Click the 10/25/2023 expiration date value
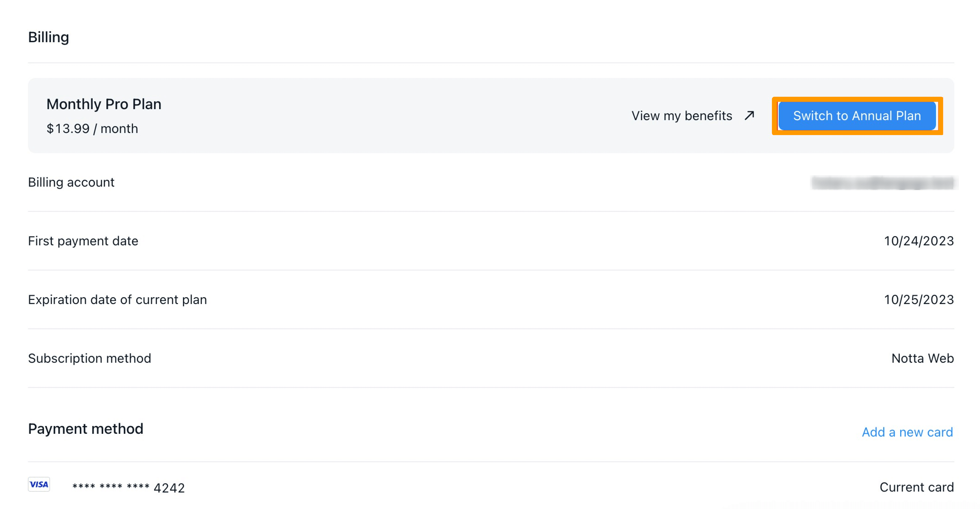The image size is (980, 509). [x=919, y=299]
